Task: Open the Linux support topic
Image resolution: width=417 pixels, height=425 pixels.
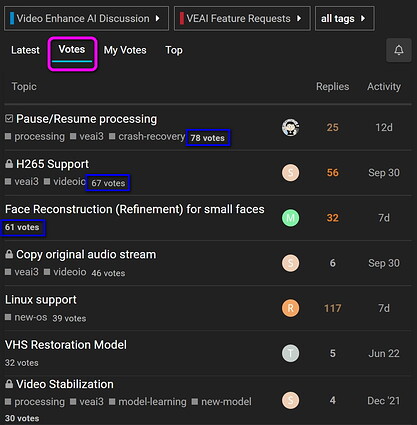Action: pos(41,300)
